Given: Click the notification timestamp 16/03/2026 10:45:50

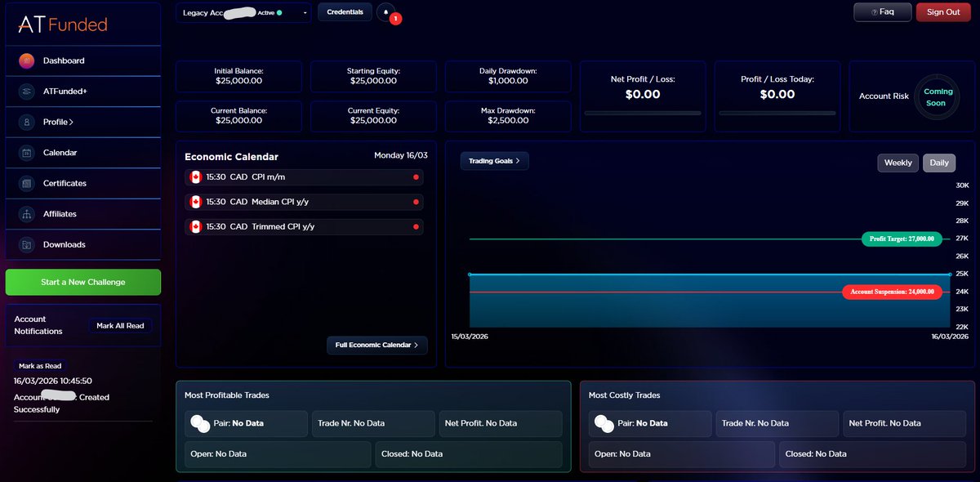Looking at the screenshot, I should click(x=53, y=381).
